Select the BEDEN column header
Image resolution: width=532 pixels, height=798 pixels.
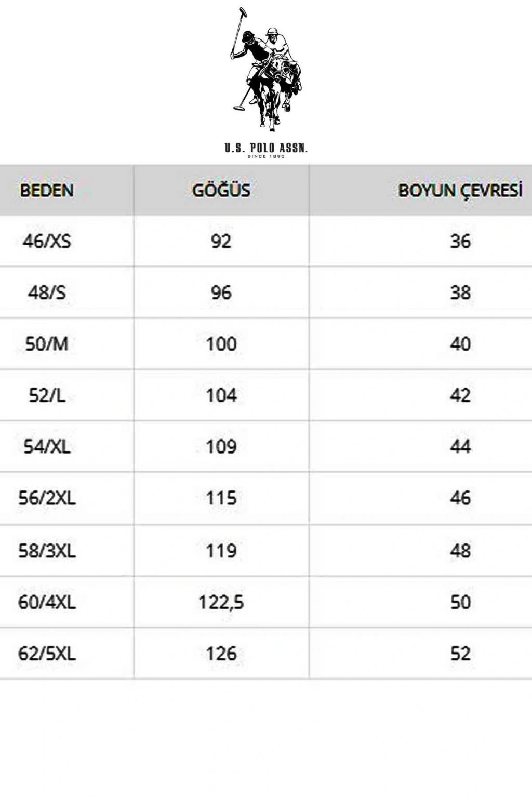47,190
